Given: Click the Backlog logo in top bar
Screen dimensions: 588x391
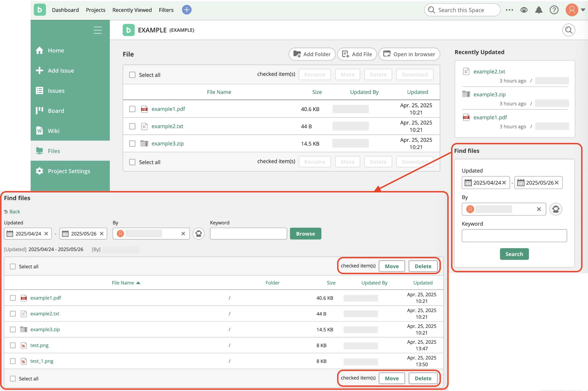Looking at the screenshot, I should click(x=40, y=10).
